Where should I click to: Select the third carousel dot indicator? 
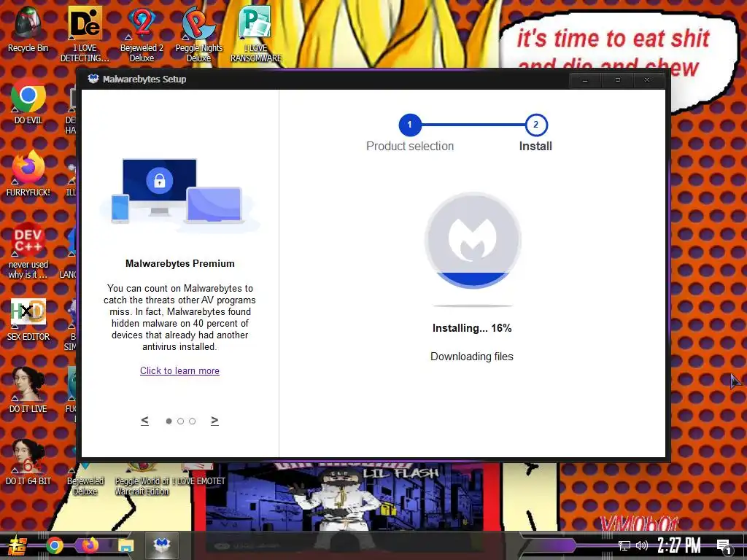coord(192,421)
